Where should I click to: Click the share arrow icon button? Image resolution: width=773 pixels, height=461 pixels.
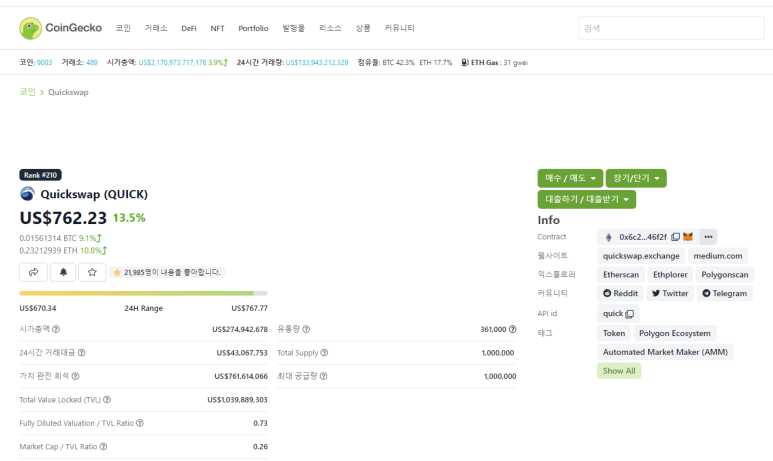pos(34,272)
